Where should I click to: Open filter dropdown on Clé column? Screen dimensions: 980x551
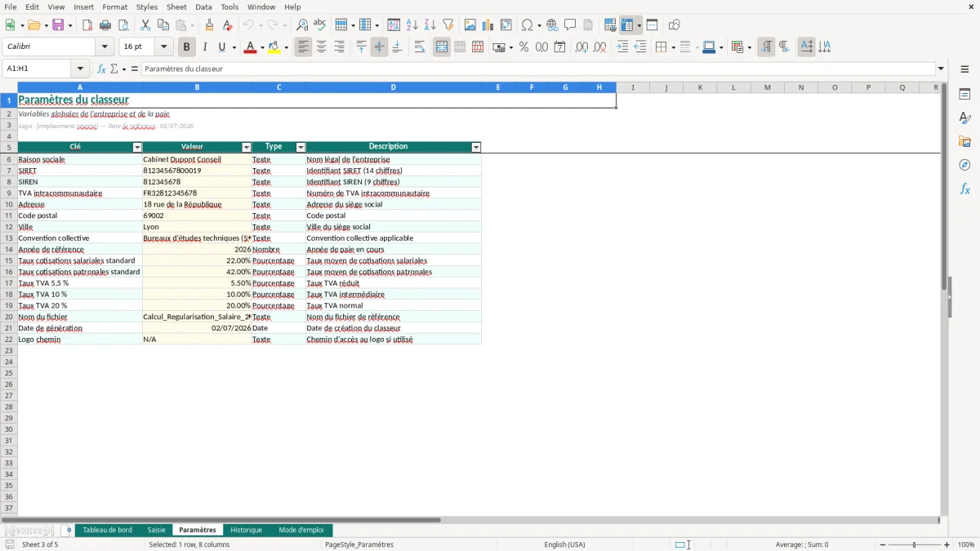pyautogui.click(x=137, y=147)
